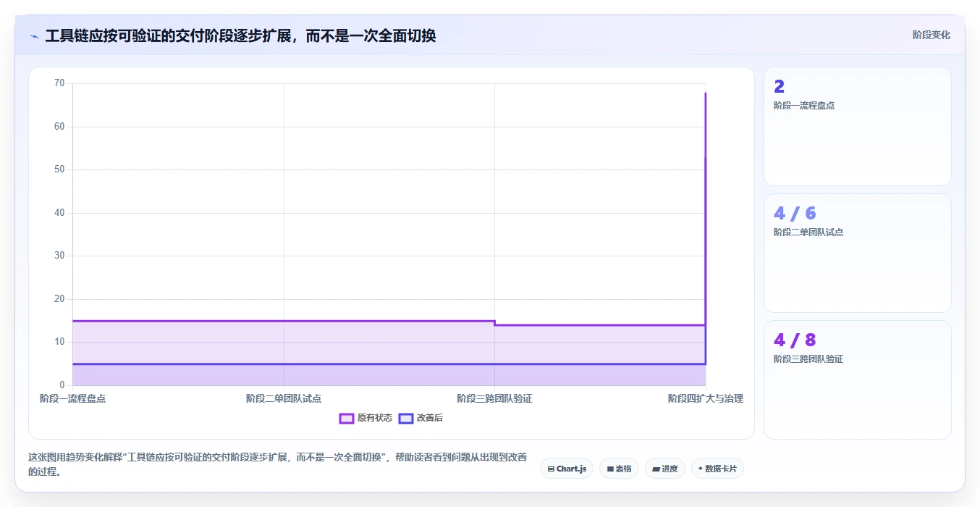Click the 阶段三跨团队验证 card caption
This screenshot has height=507, width=980.
click(808, 359)
